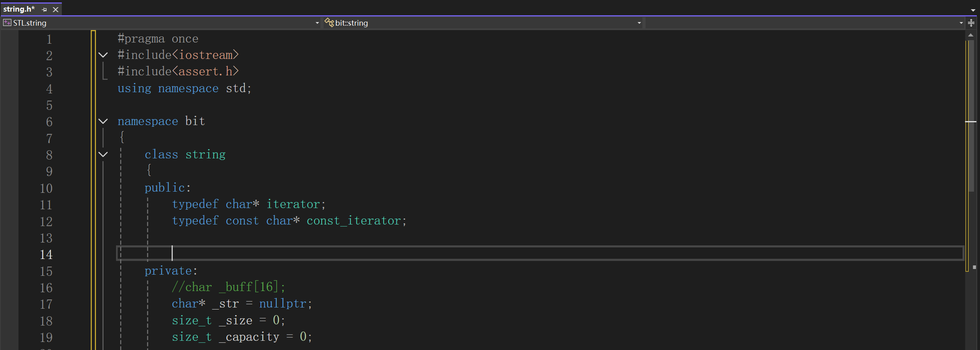Click the vertical scrollbar thumb
The width and height of the screenshot is (980, 350).
click(x=970, y=116)
